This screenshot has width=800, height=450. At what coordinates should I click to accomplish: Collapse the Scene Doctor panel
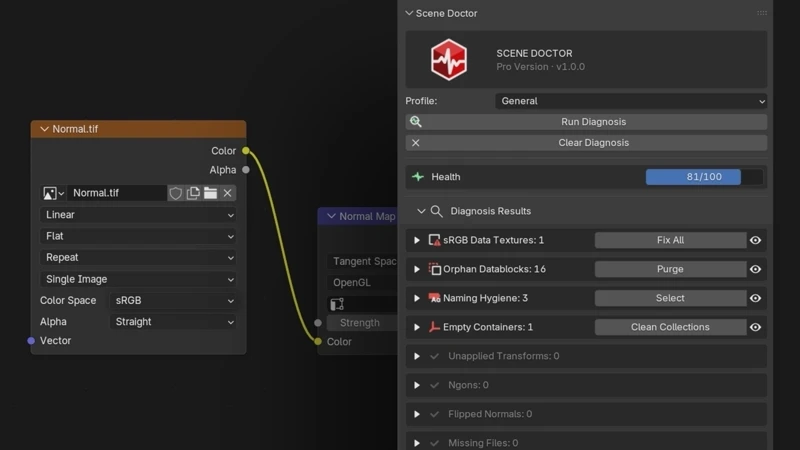point(409,13)
